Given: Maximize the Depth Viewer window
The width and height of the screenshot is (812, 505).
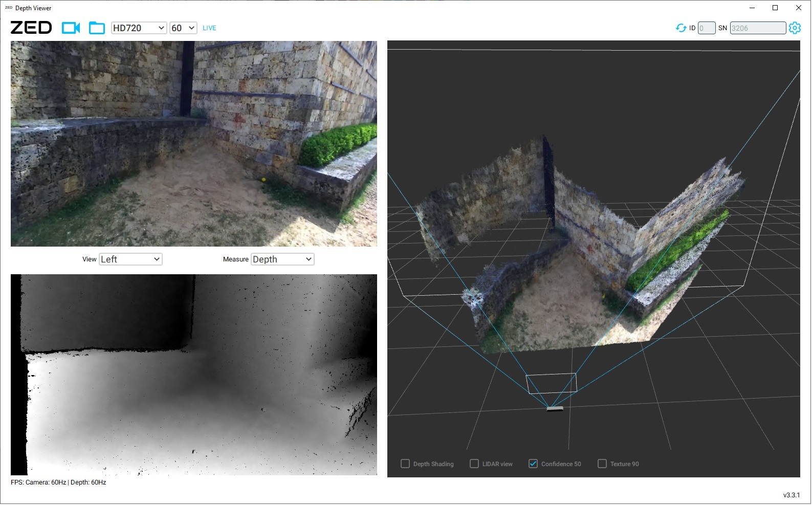Looking at the screenshot, I should [x=775, y=8].
